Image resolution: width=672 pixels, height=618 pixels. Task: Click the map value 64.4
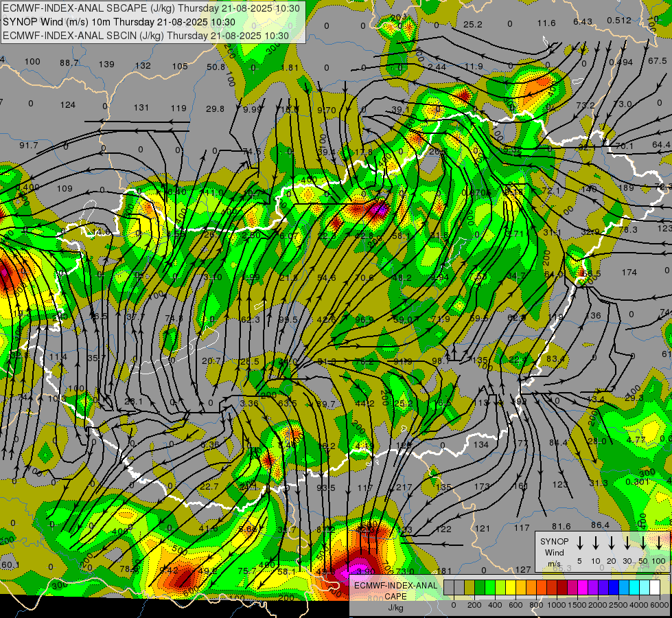[661, 145]
